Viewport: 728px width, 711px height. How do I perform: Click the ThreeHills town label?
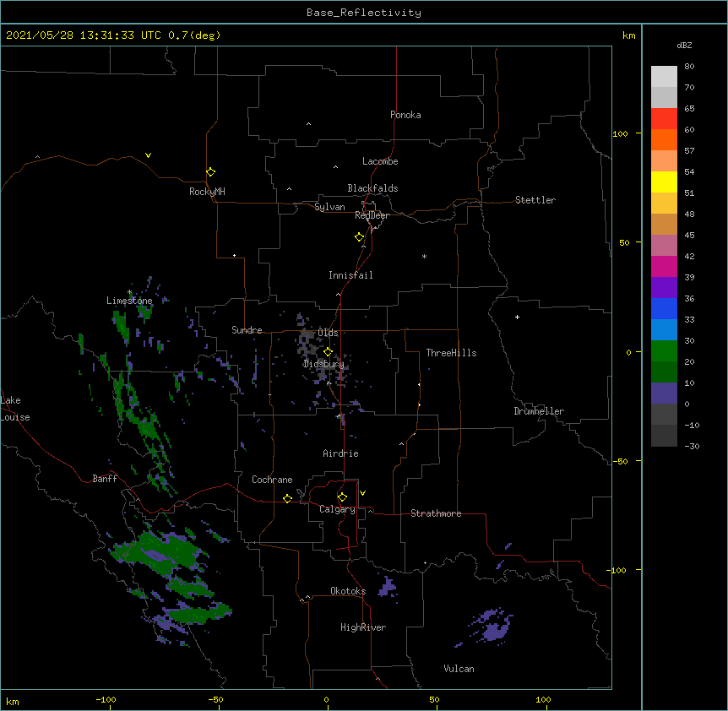click(x=451, y=353)
